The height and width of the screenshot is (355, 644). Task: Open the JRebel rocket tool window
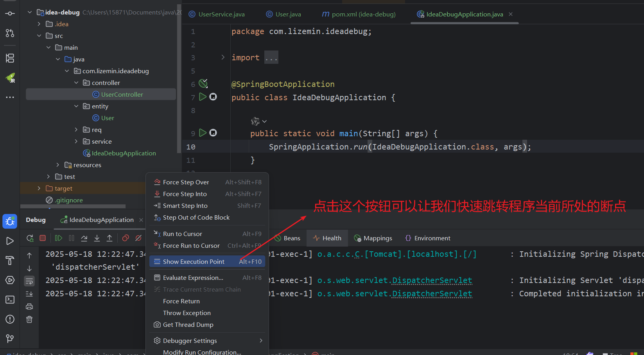point(10,78)
